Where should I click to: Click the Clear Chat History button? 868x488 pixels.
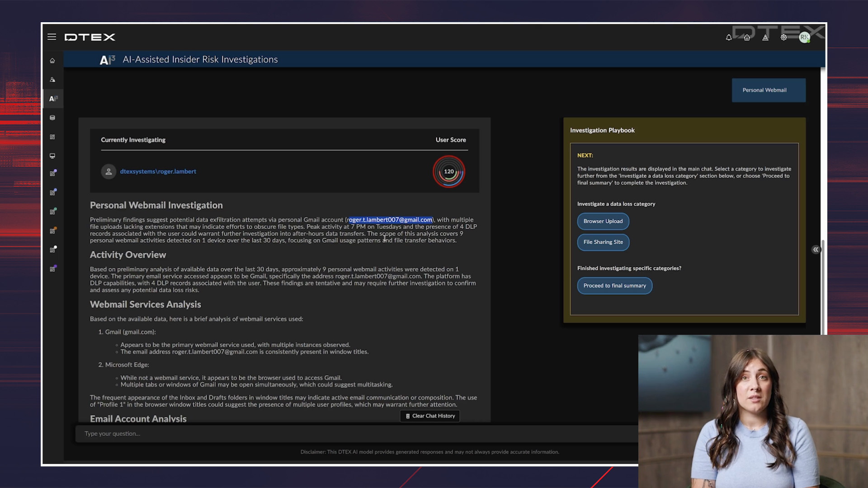click(430, 416)
